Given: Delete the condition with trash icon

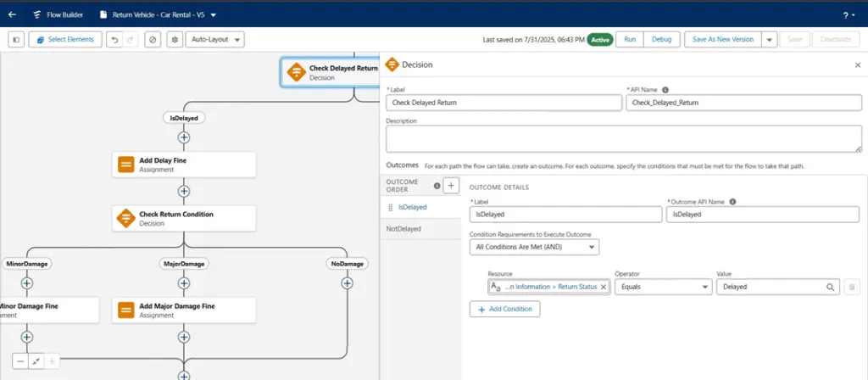Looking at the screenshot, I should coord(852,287).
